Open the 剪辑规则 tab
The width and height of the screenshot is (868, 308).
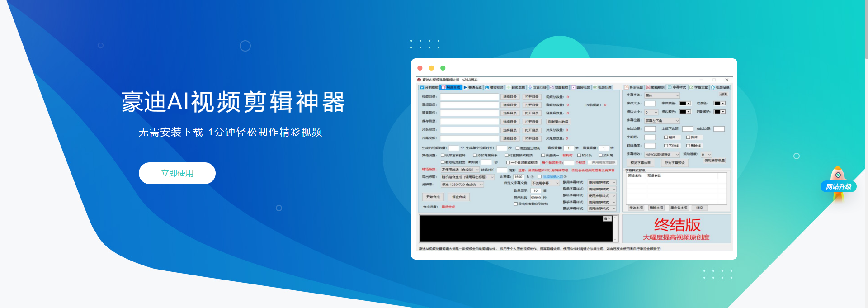pyautogui.click(x=656, y=87)
